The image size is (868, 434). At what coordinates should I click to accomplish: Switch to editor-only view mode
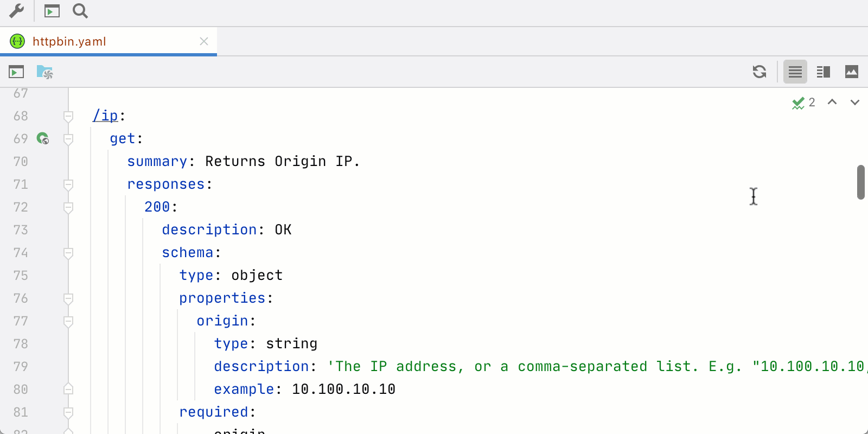click(x=795, y=72)
